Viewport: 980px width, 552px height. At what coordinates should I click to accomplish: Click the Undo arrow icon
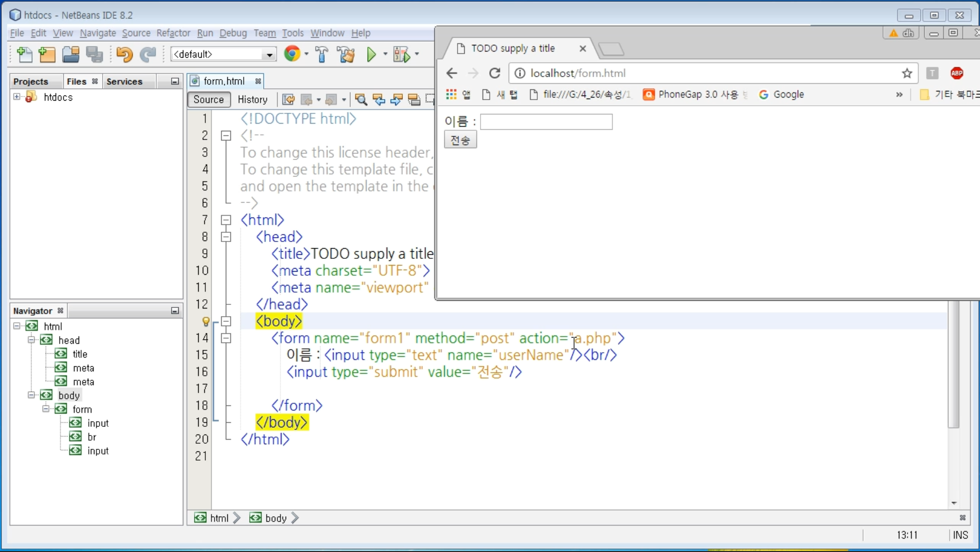(124, 54)
